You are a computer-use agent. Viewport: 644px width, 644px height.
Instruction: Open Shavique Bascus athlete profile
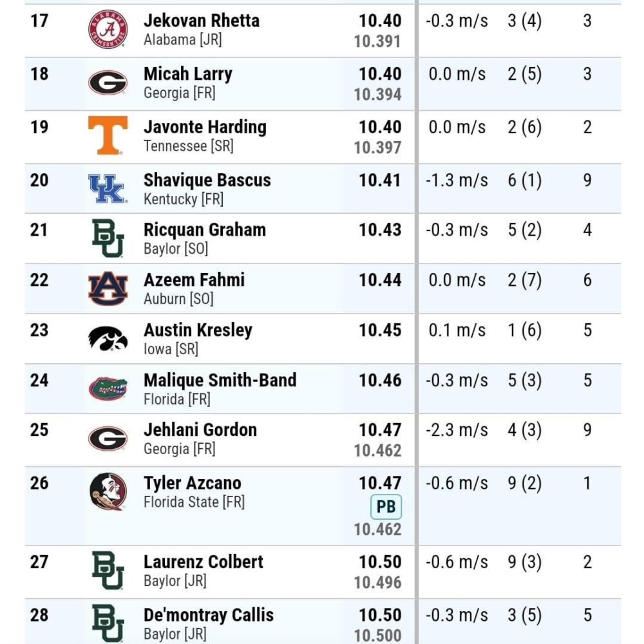(207, 180)
